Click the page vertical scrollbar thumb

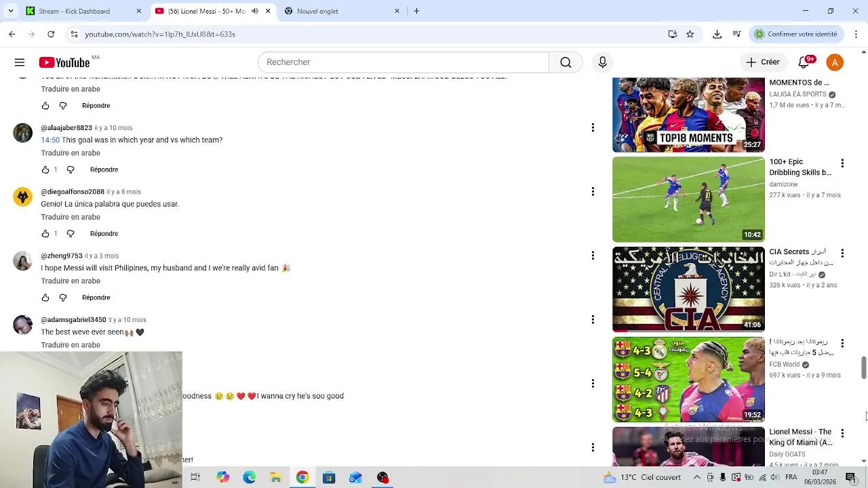pos(863,368)
